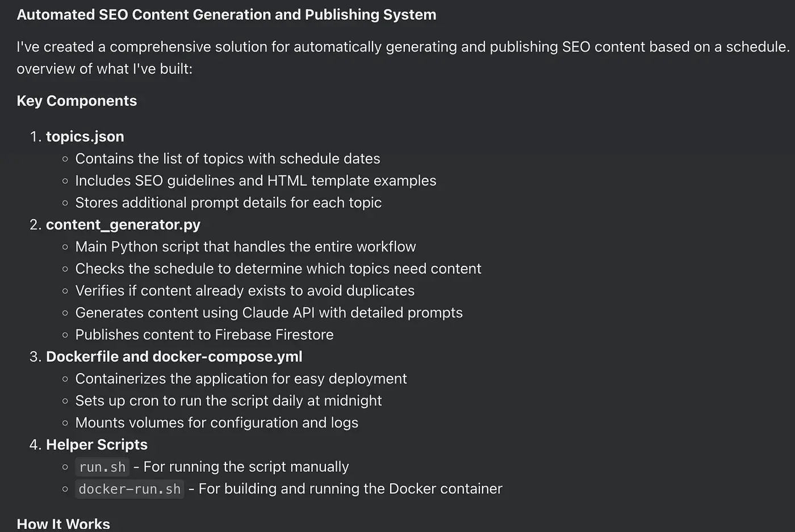795x532 pixels.
Task: Click 'Publishes content to Firebase Firestore' bullet
Action: pyautogui.click(x=204, y=335)
